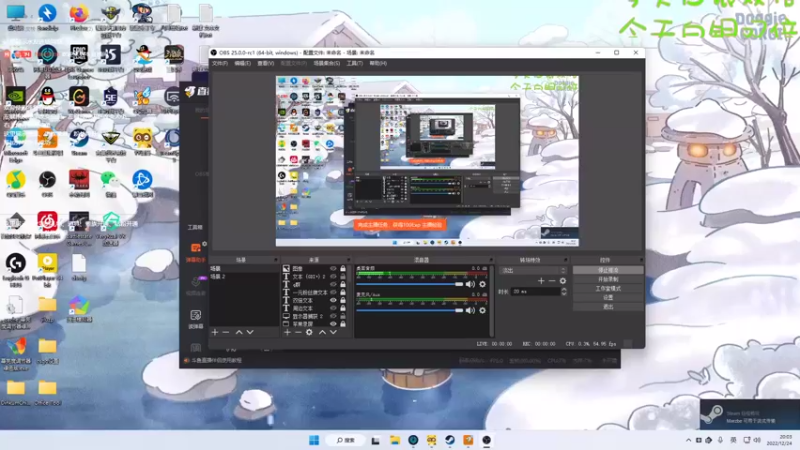Mute desktop audio (桌面音频) speaker icon
800x450 pixels.
pos(470,284)
